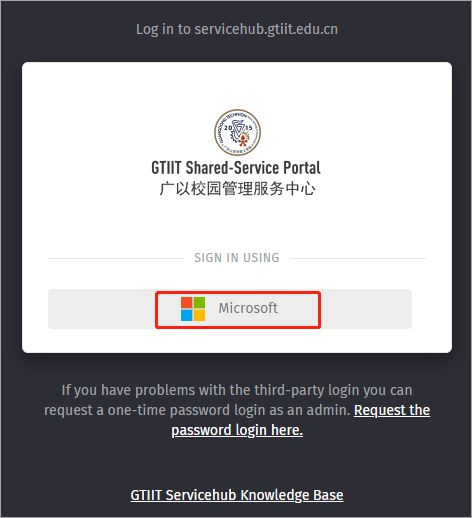472x518 pixels.
Task: Follow the 'Request the' link text on the admin line
Action: click(392, 410)
